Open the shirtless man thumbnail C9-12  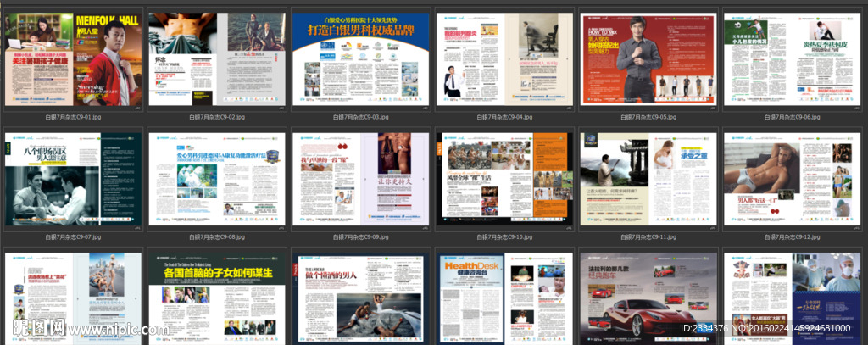(x=791, y=180)
